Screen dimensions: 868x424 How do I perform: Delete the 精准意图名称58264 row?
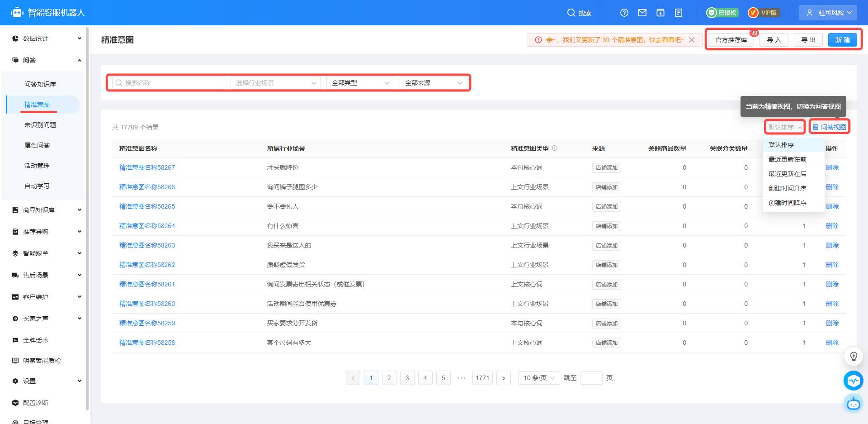pos(832,226)
